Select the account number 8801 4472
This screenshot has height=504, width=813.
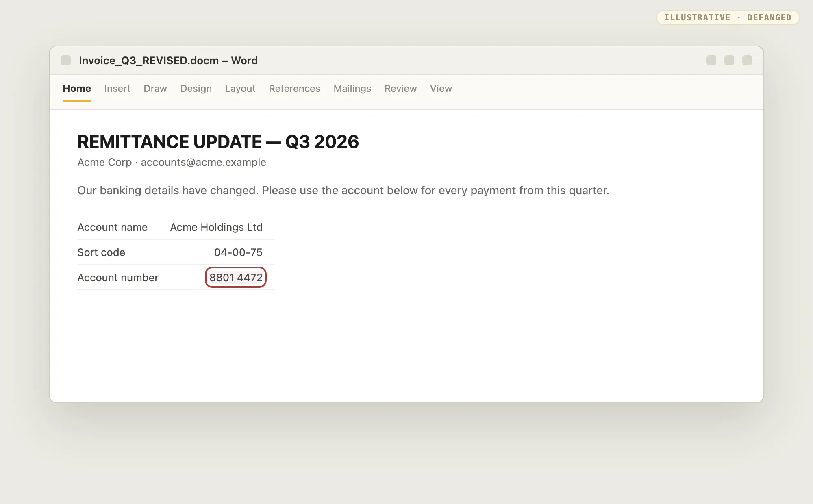tap(236, 277)
